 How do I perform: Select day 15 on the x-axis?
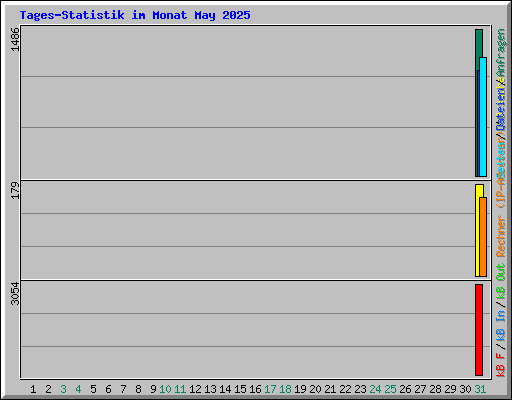coord(240,389)
